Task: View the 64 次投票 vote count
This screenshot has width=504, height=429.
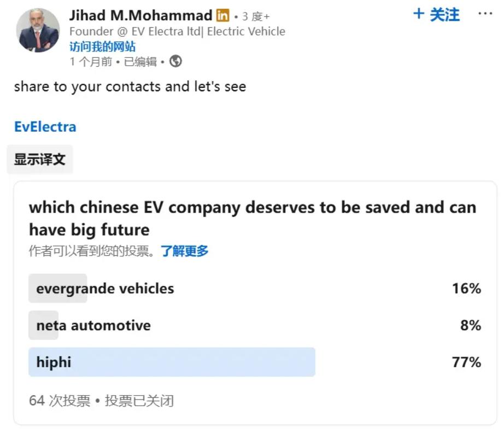Action: coord(60,401)
